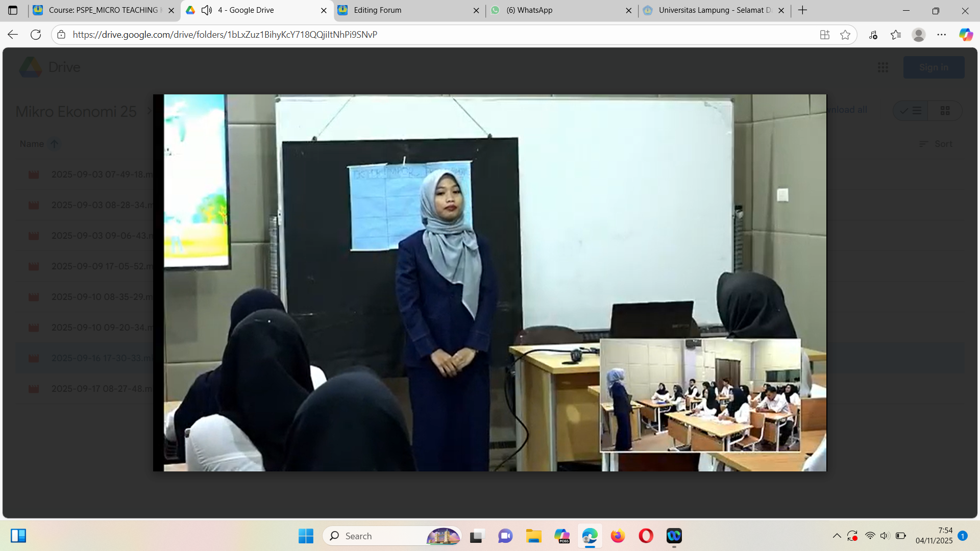The height and width of the screenshot is (551, 980).
Task: Expand hidden system tray icons chevron
Action: click(837, 536)
